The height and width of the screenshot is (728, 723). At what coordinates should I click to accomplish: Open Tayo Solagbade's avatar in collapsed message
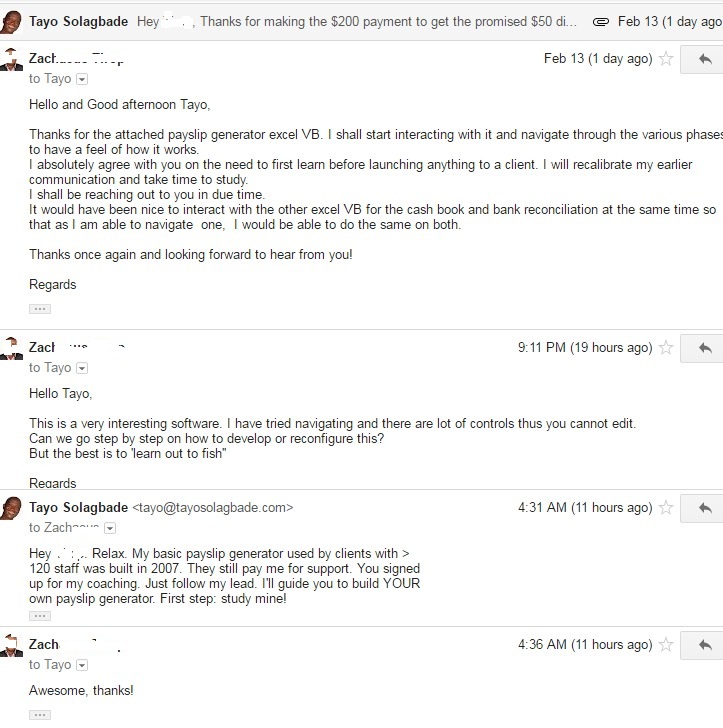[11, 21]
